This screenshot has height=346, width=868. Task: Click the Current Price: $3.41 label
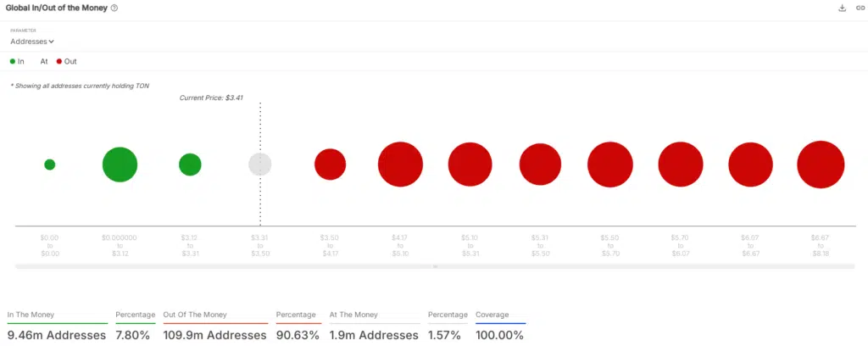coord(211,98)
